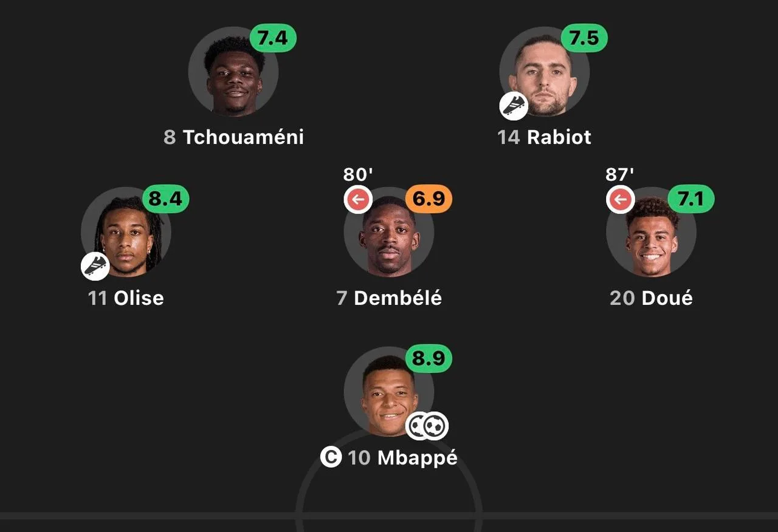Open Dembélé's player photo
Viewport: 778px width, 532px height.
[389, 231]
